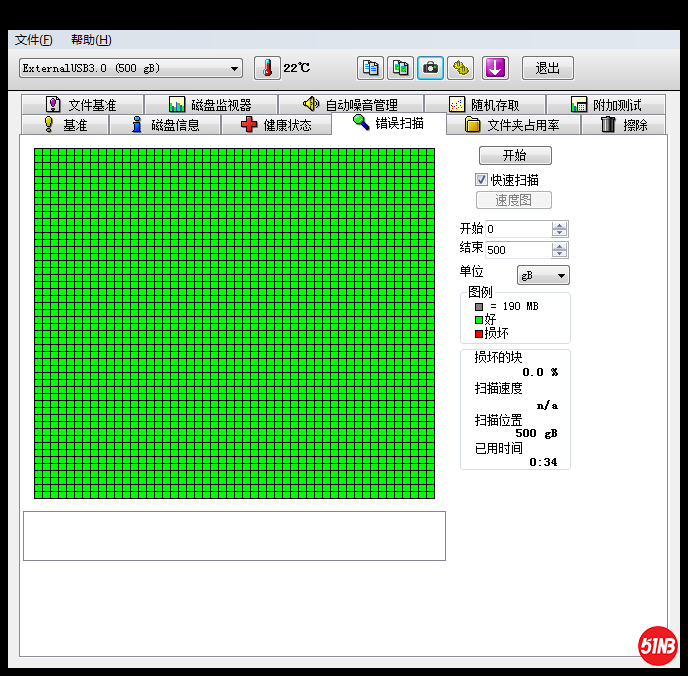Open the 健康状态 health tab
688x676 pixels.
(x=276, y=125)
